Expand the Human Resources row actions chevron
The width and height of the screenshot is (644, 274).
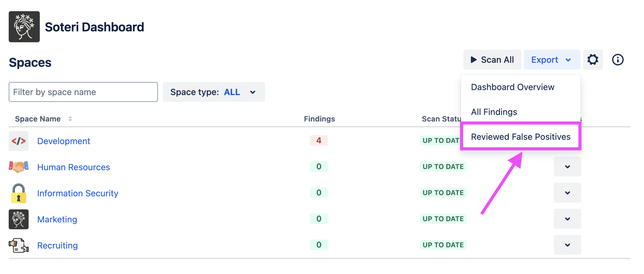point(567,167)
